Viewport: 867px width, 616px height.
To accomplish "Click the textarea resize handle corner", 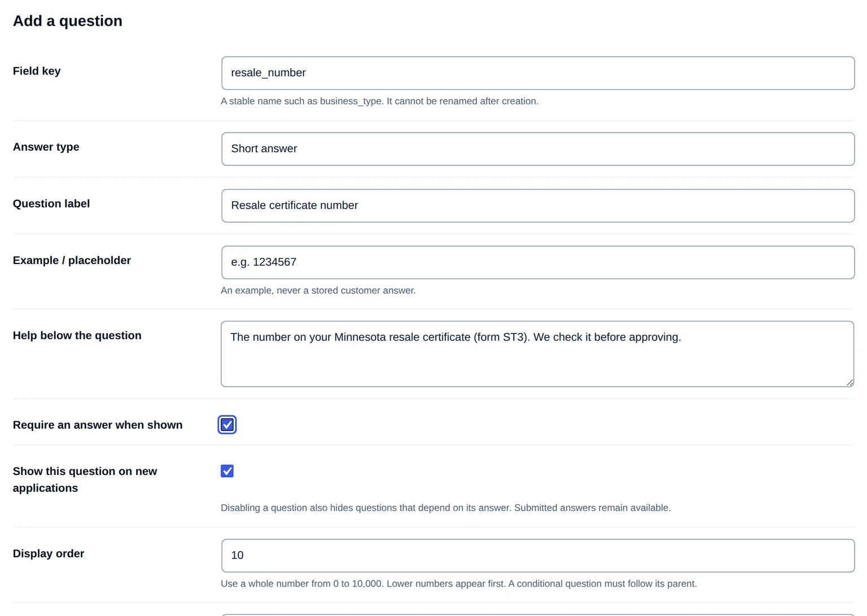I will [850, 382].
